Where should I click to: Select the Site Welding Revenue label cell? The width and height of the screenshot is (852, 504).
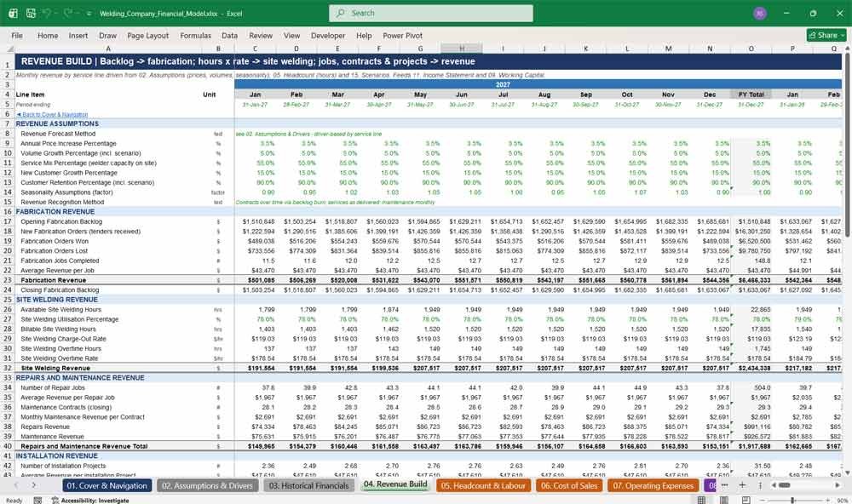point(55,369)
